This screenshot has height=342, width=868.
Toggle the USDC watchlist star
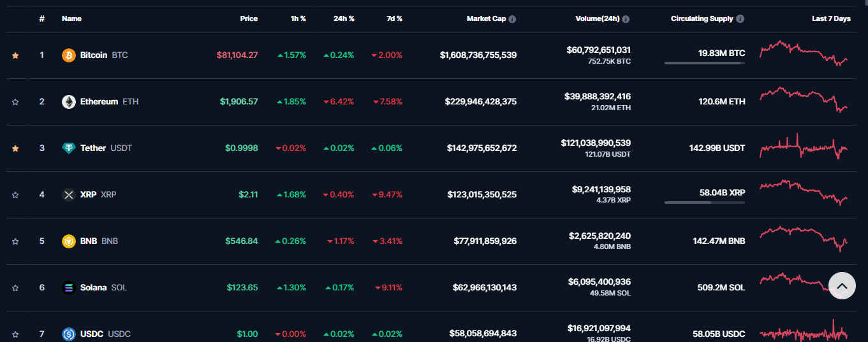click(x=15, y=334)
